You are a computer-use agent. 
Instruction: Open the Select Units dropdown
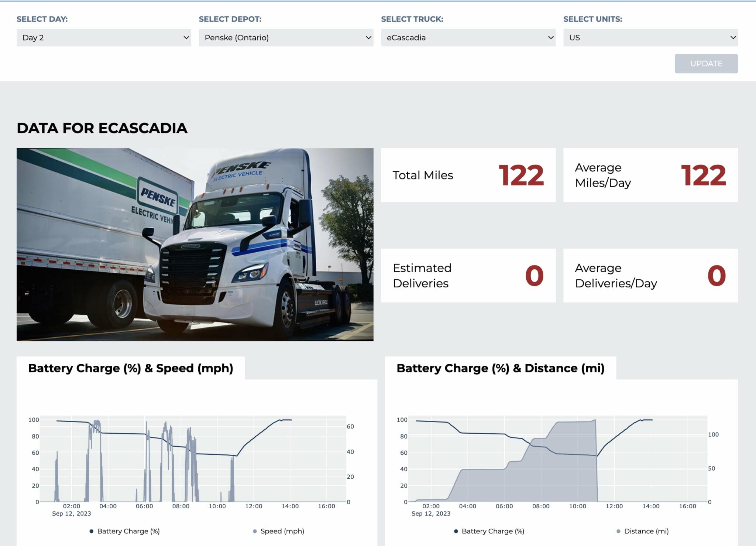(650, 37)
